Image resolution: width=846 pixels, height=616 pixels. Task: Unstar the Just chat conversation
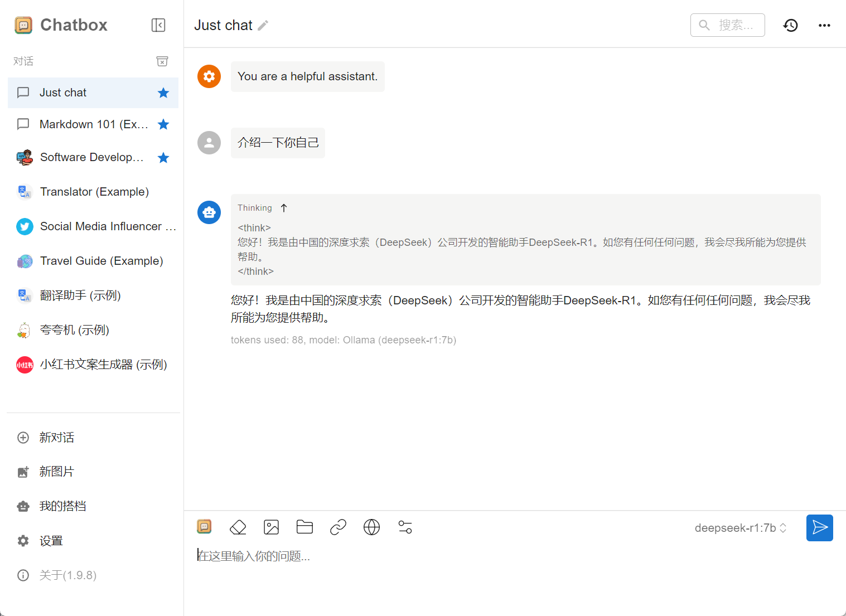[x=163, y=93]
